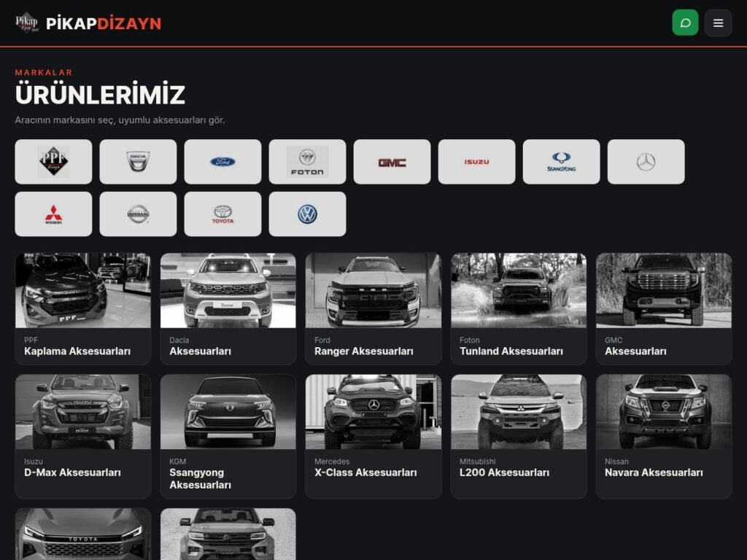Select the Toyota brand logo tile
This screenshot has width=747, height=560.
click(x=222, y=214)
